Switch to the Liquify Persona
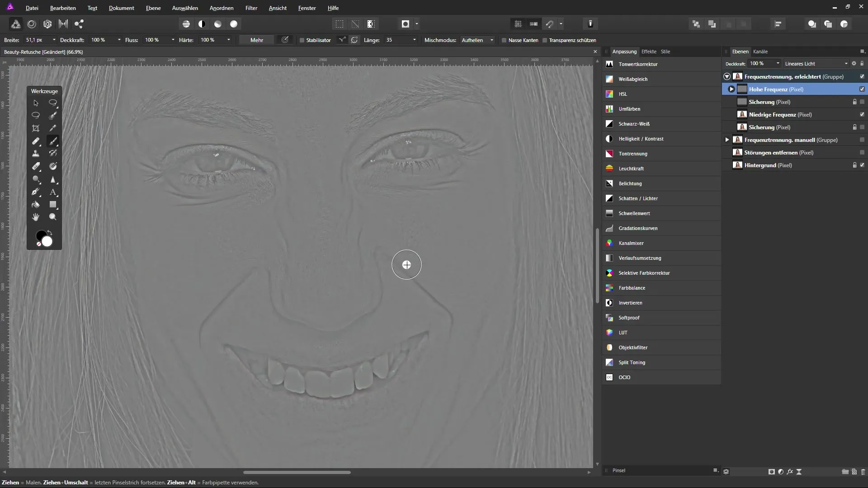Viewport: 868px width, 488px height. (32, 24)
